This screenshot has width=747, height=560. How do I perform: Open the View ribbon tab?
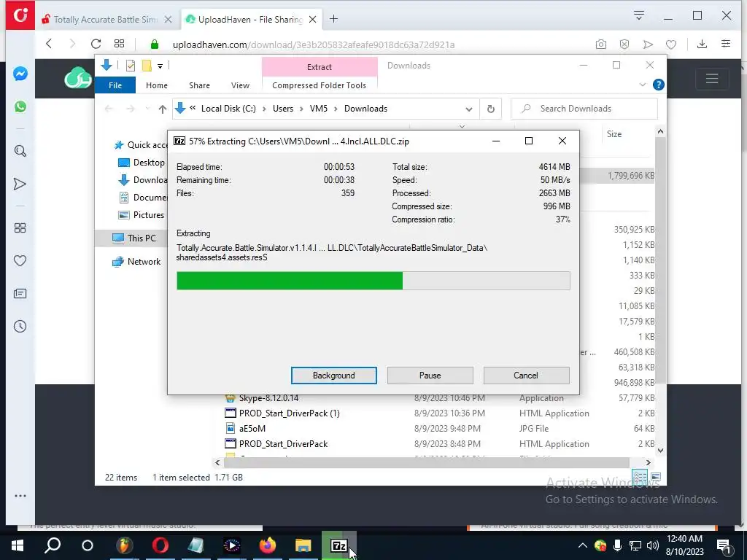(240, 85)
